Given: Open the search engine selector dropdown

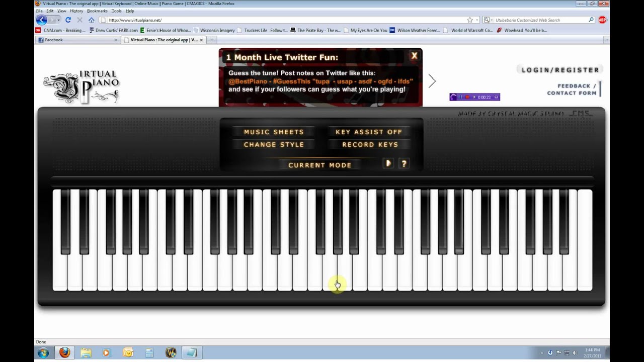Looking at the screenshot, I should click(x=487, y=20).
